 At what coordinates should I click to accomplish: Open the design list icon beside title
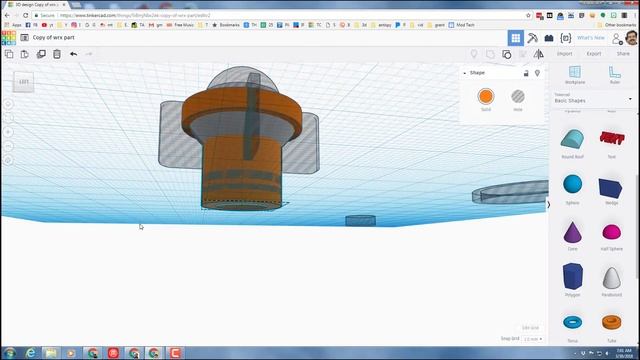point(24,38)
